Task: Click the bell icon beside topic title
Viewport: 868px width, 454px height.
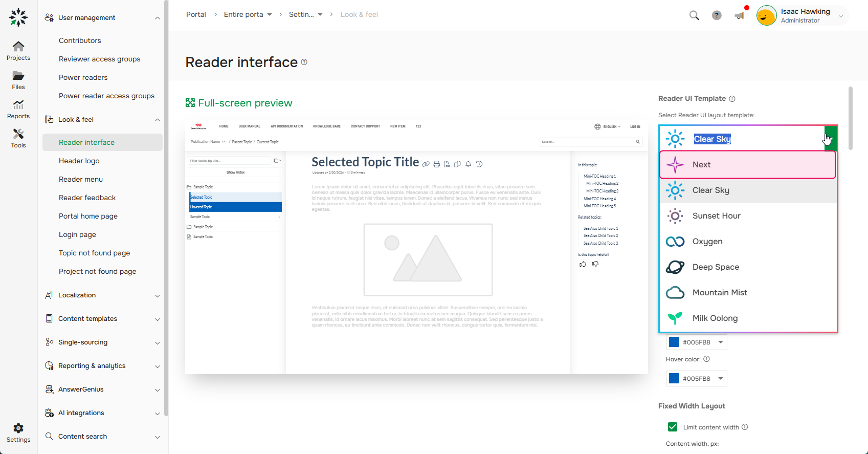Action: [468, 164]
